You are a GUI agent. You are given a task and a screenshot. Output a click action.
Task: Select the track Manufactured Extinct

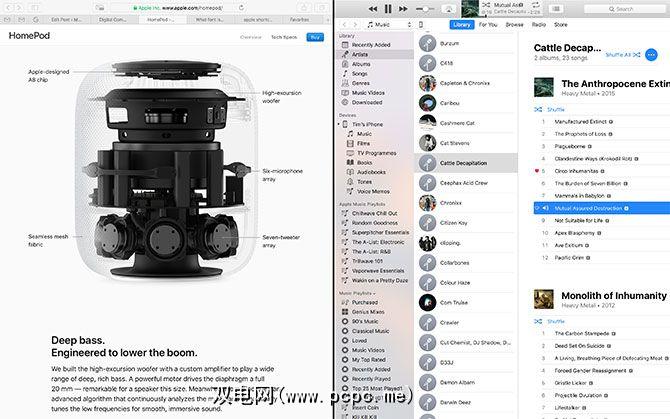[x=580, y=122]
